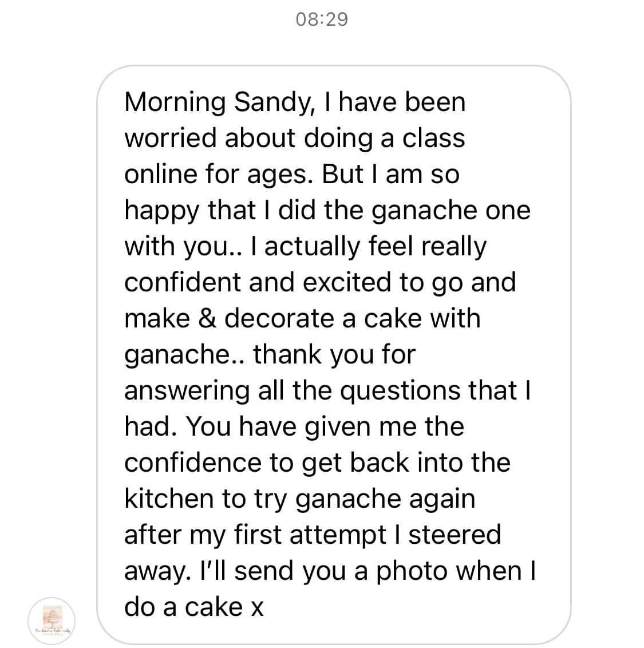Click the word "online" in the message
The width and height of the screenshot is (644, 648).
click(157, 175)
